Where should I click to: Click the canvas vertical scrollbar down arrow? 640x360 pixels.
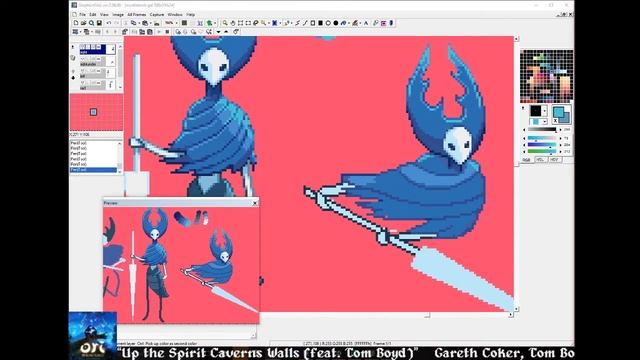516,309
